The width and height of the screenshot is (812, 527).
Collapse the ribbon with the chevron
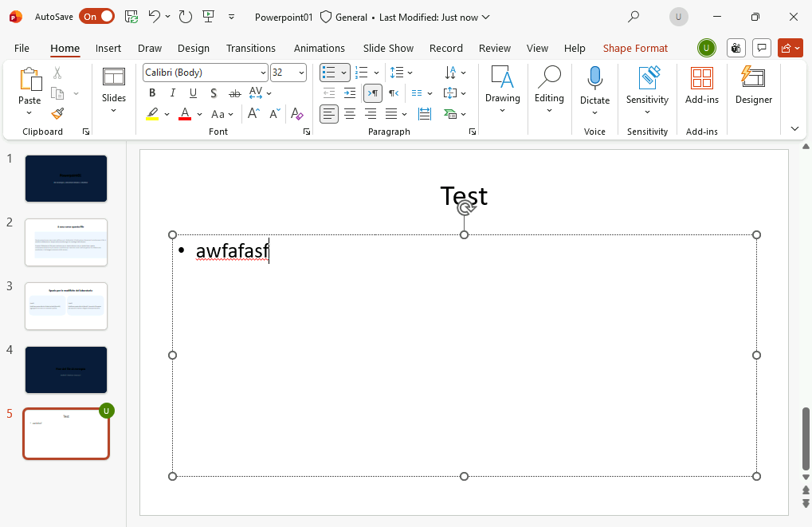coord(795,128)
